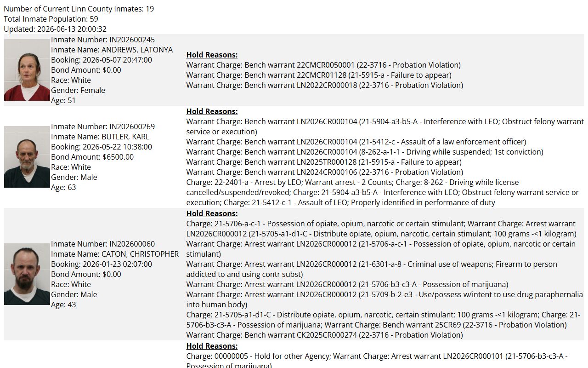Select Caton's possession of marijuana warrant line
Viewport: 588px width, 368px height.
pos(347,284)
